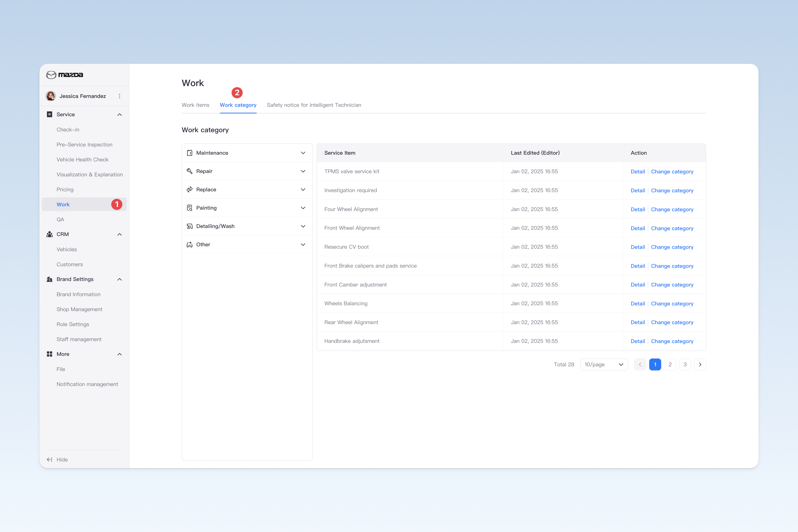
Task: Change category for Four Wheel Alignment
Action: tap(672, 209)
